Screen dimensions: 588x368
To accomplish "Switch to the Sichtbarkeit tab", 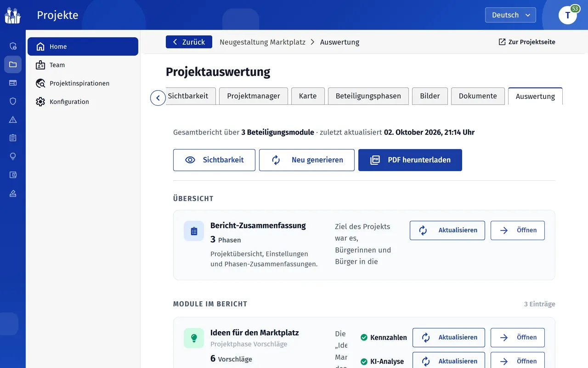I will [190, 96].
